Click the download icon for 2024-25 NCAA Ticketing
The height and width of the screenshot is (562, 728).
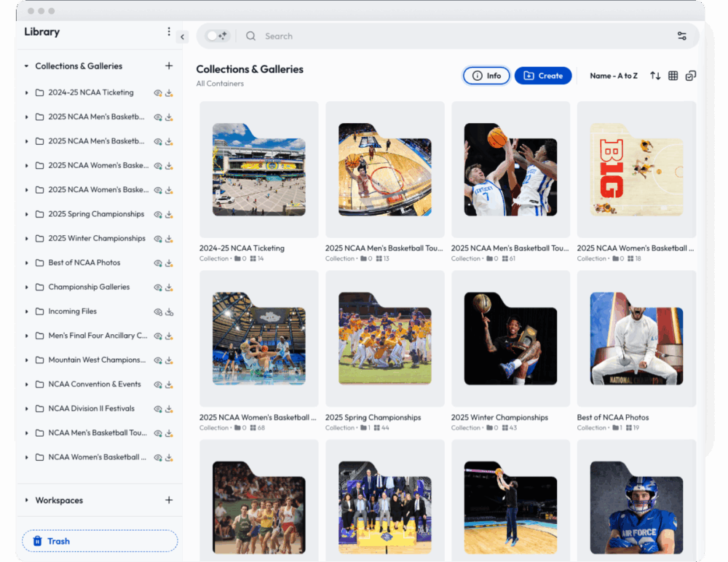[168, 92]
